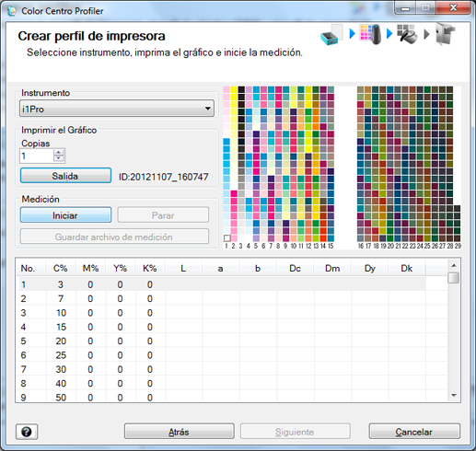
Task: Click chart column label 29
Action: pos(458,246)
